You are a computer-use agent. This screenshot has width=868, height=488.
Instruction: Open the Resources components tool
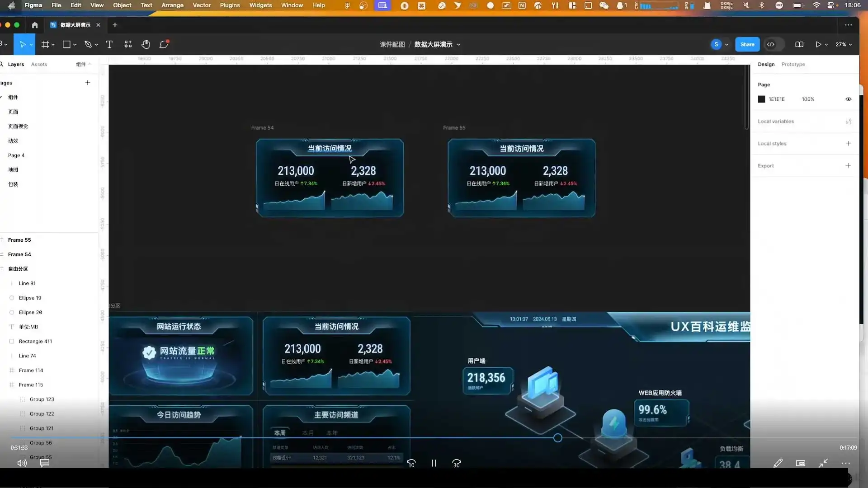click(128, 44)
